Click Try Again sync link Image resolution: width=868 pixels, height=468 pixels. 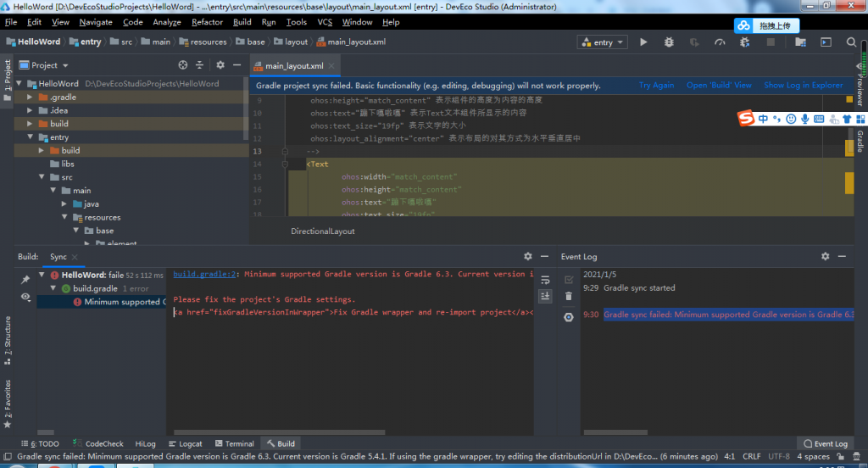(x=656, y=86)
